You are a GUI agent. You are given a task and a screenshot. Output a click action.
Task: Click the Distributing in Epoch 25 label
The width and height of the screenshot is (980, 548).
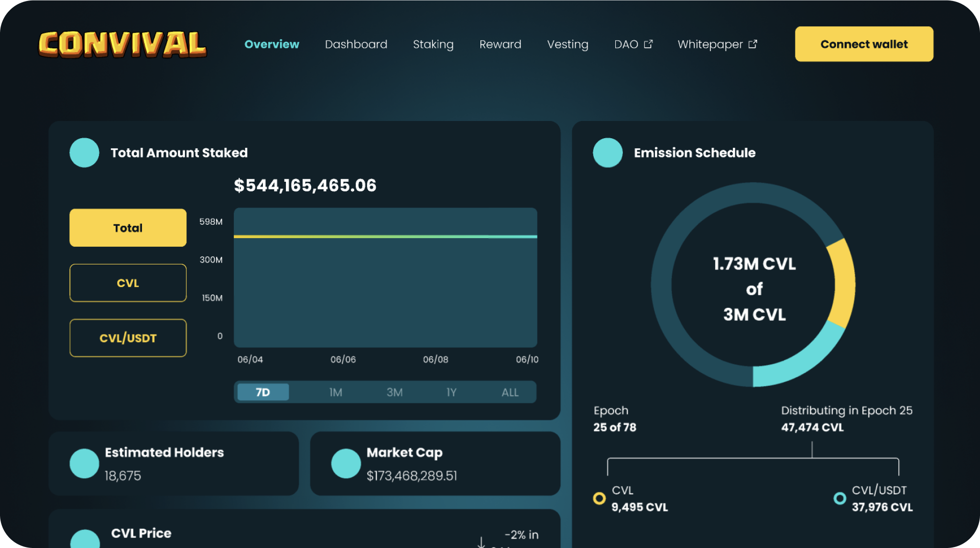tap(847, 410)
